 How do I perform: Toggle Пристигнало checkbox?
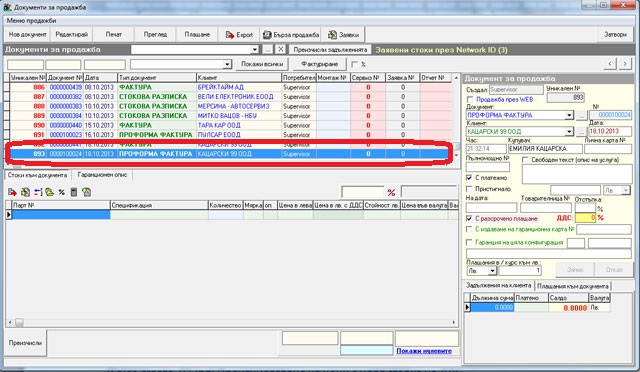[469, 189]
